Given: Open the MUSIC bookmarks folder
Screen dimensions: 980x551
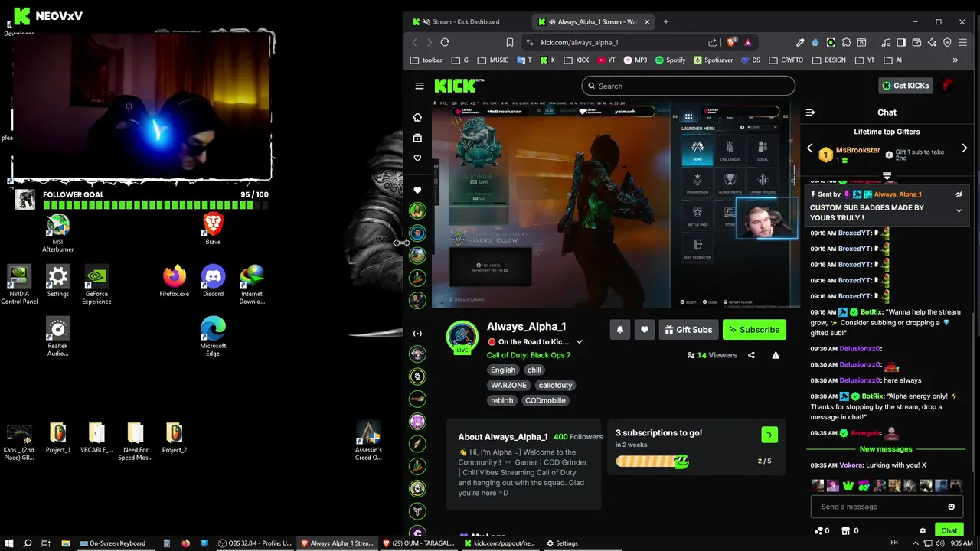Looking at the screenshot, I should [492, 60].
